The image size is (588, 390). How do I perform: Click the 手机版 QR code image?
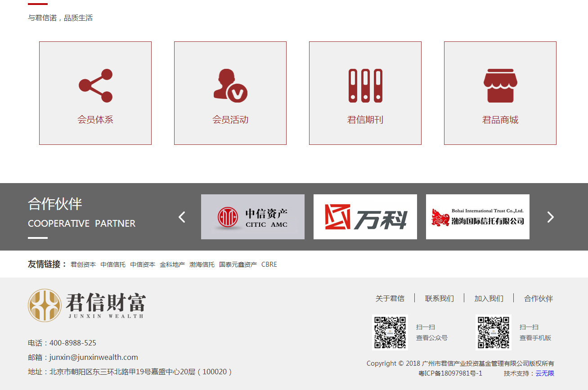(494, 332)
